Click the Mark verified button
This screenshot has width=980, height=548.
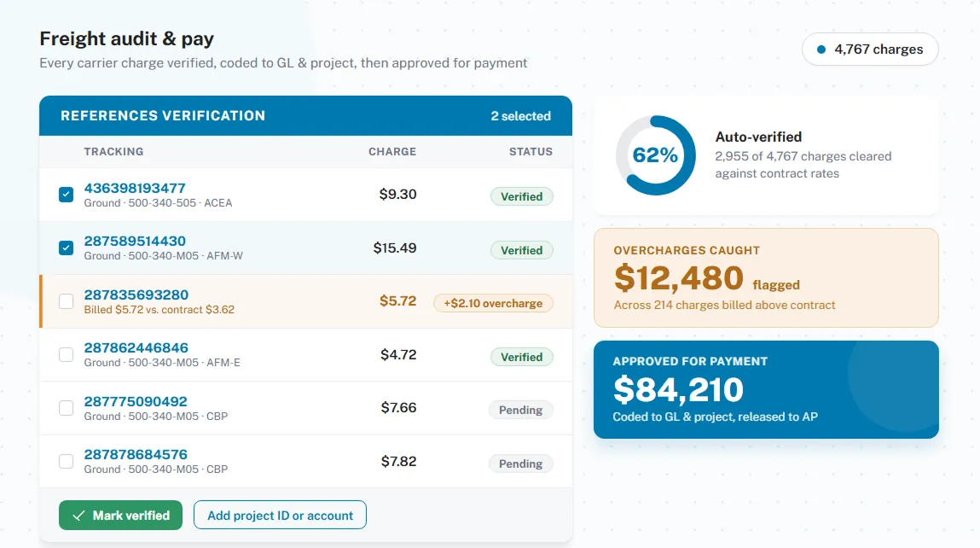(120, 515)
